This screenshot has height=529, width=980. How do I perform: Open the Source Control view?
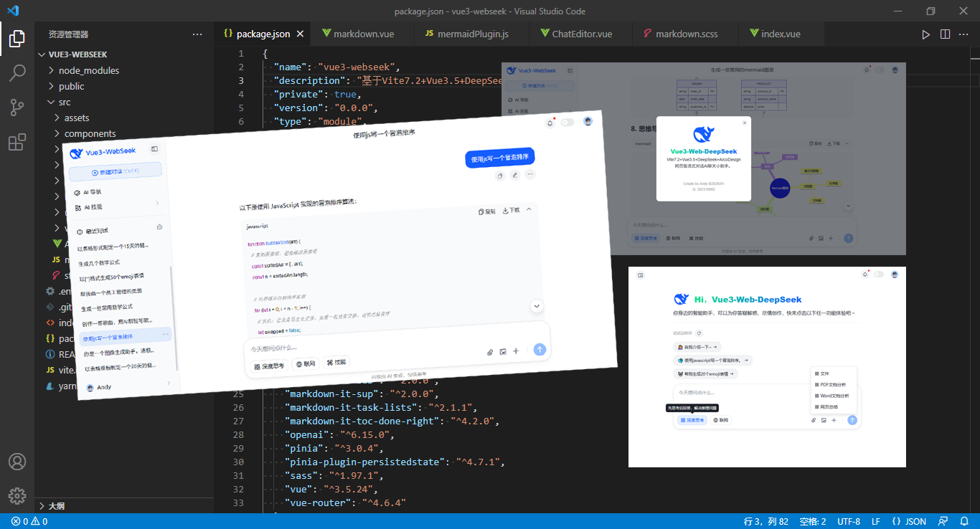[17, 108]
